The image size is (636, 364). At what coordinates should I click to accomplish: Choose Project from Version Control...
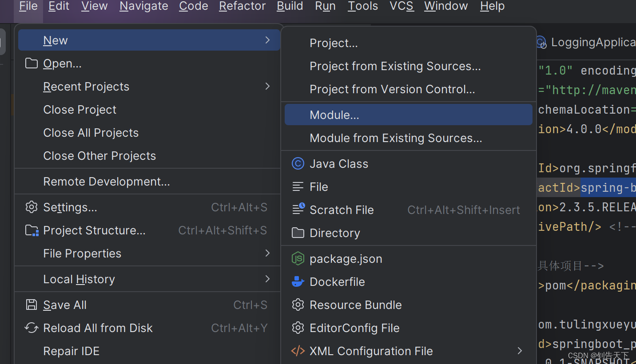409,89
